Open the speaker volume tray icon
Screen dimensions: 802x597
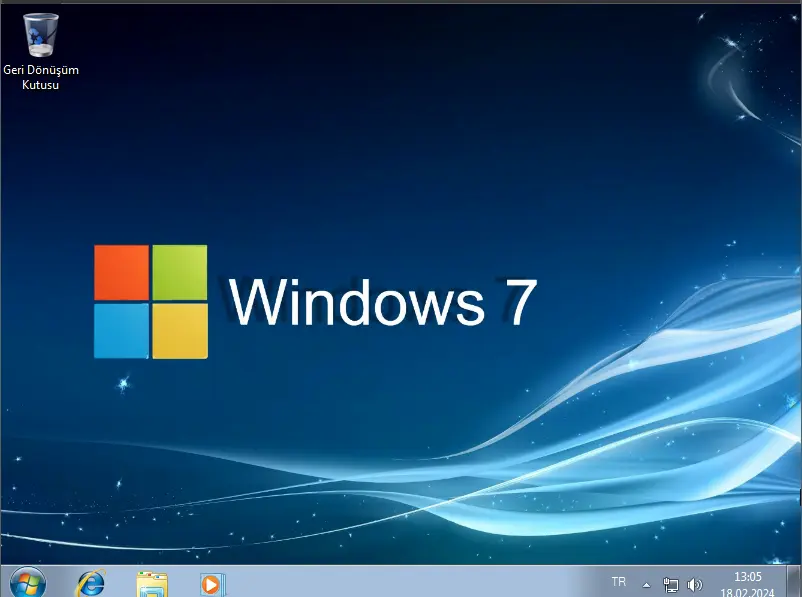[695, 584]
